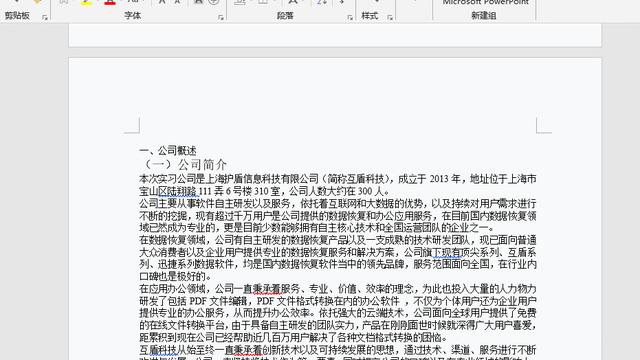Click the line starting 研发了包括 PDF 文件编辑

pyautogui.click(x=338, y=301)
